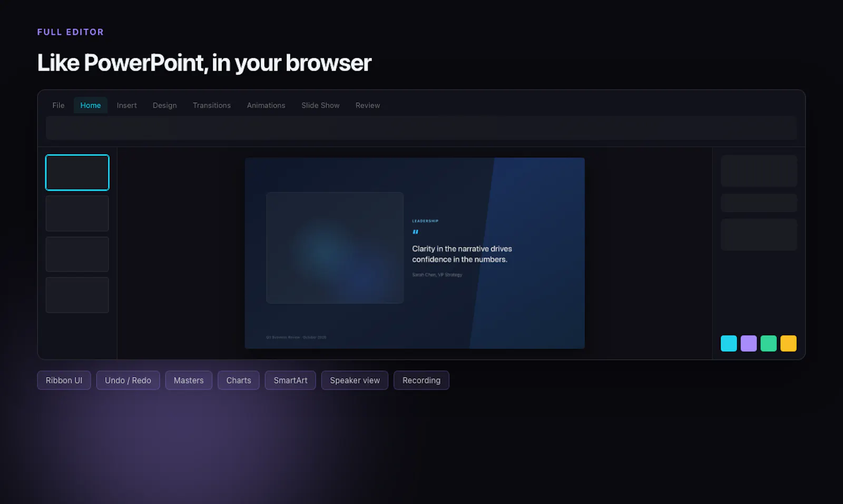Screen dimensions: 843x504
Task: Select the fourth slide thumbnail
Action: pos(77,295)
